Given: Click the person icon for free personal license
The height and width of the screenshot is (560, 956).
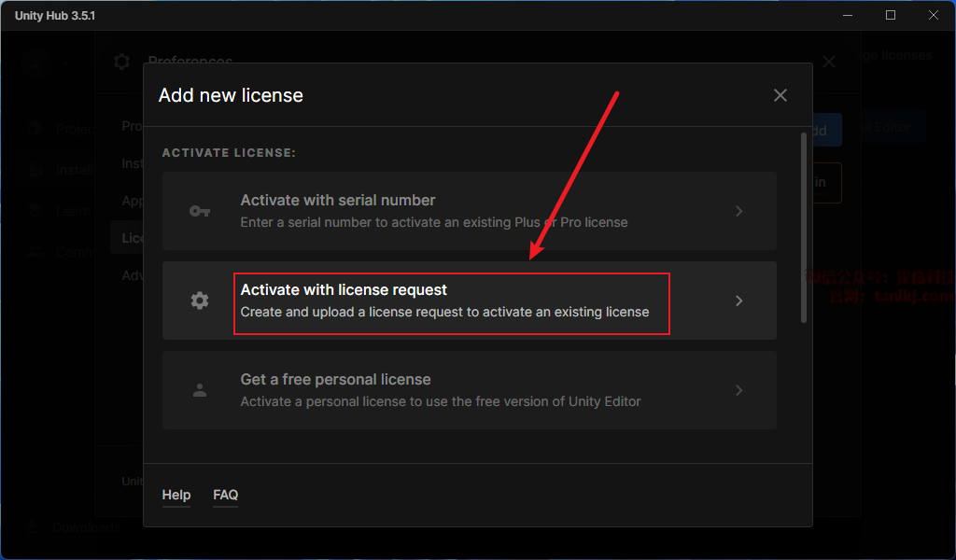Looking at the screenshot, I should point(200,390).
